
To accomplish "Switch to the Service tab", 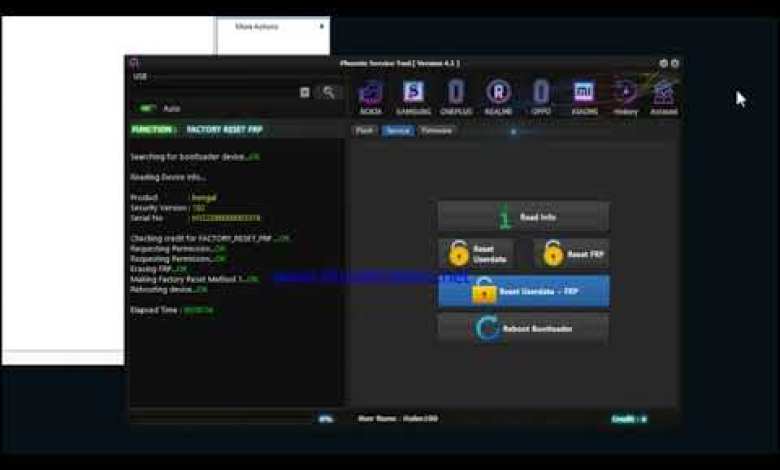I will 397,131.
